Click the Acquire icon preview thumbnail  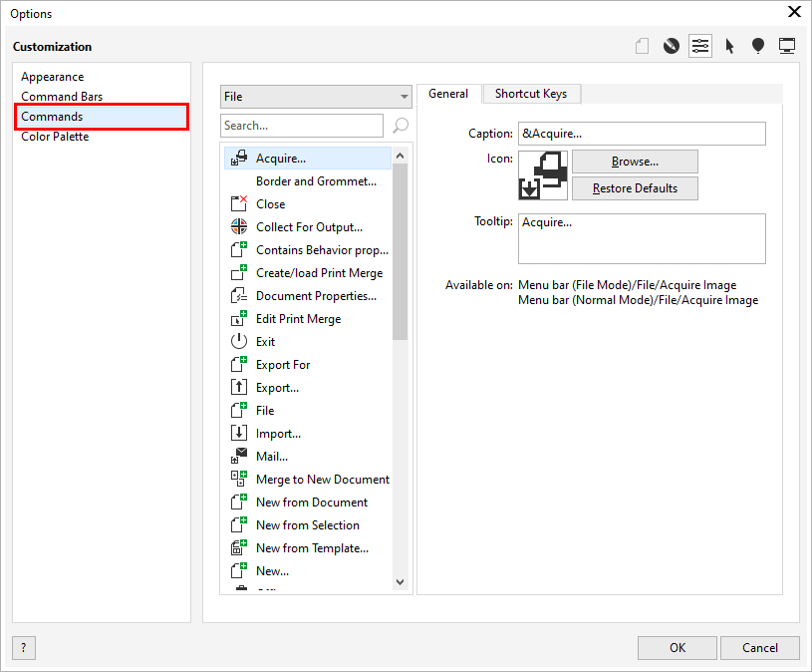tap(543, 175)
